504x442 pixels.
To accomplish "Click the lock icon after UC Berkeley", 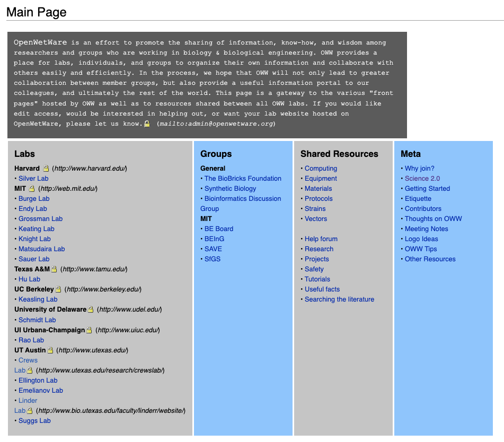I will (x=58, y=289).
